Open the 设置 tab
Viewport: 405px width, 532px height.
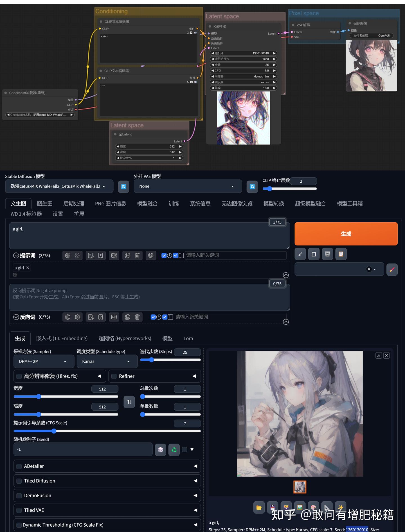tap(58, 214)
